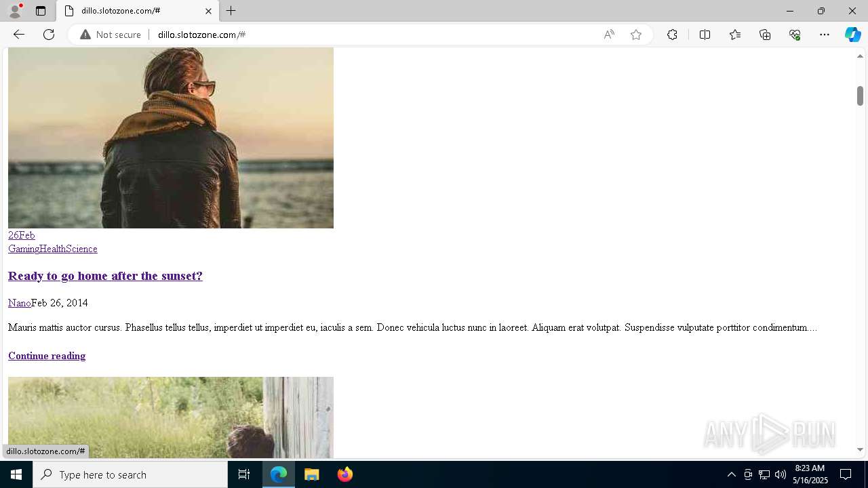This screenshot has width=868, height=488.
Task: Open Browser essentials icon
Action: 795,35
